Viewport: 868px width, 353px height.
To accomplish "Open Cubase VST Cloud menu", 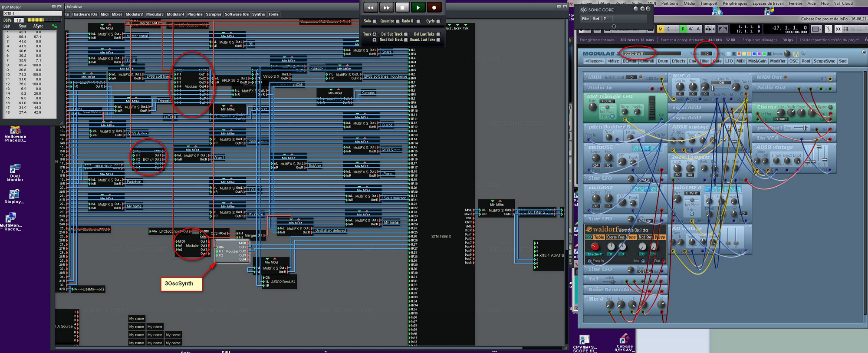I will pyautogui.click(x=843, y=3).
